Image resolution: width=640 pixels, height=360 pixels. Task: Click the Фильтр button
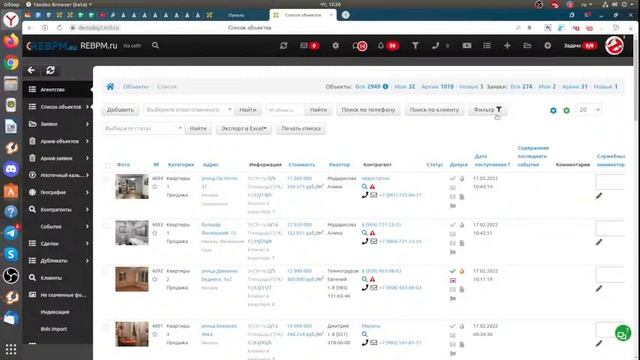(x=487, y=110)
